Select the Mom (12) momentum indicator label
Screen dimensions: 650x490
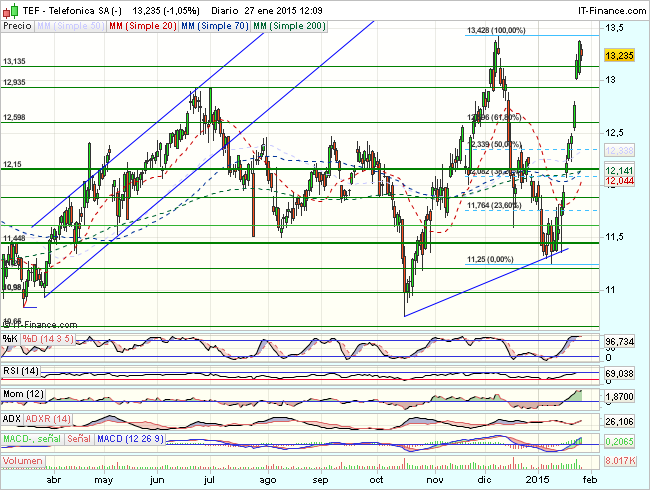(22, 394)
